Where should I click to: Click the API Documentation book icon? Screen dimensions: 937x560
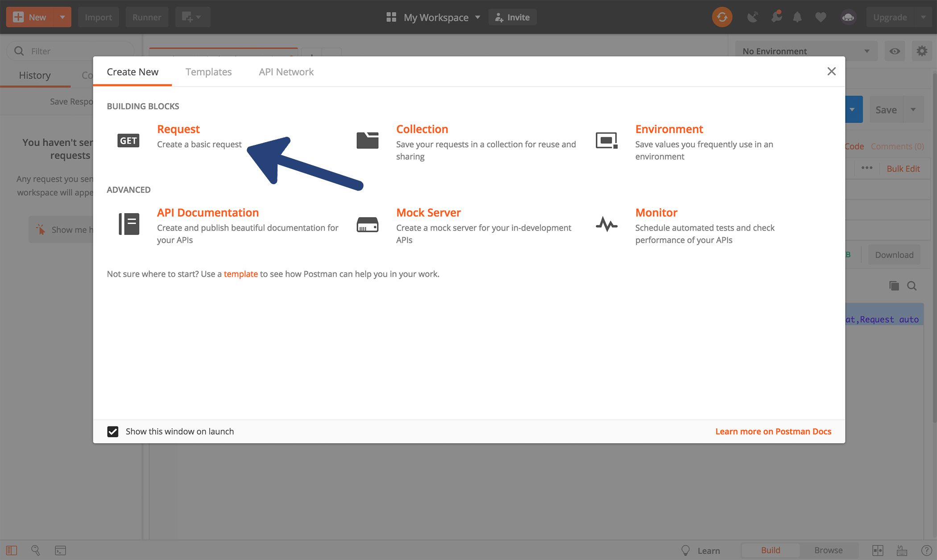(x=129, y=224)
